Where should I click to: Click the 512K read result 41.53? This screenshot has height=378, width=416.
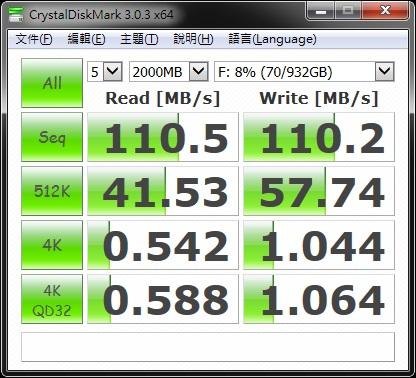(x=163, y=191)
